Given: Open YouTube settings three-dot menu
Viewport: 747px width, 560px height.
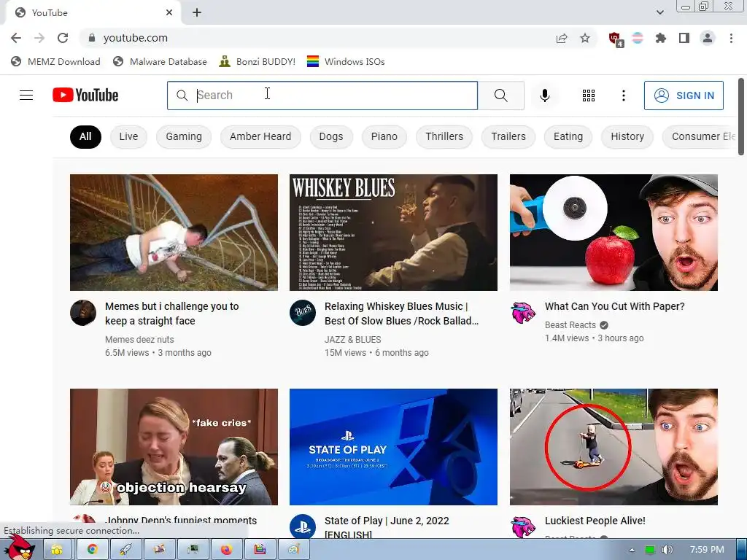Looking at the screenshot, I should pos(623,96).
